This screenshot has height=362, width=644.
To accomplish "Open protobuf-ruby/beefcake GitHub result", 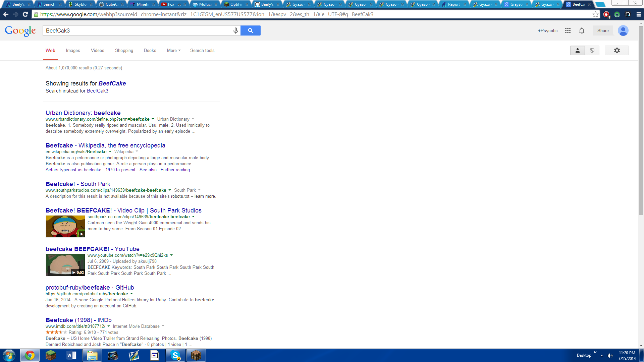I will [x=90, y=288].
